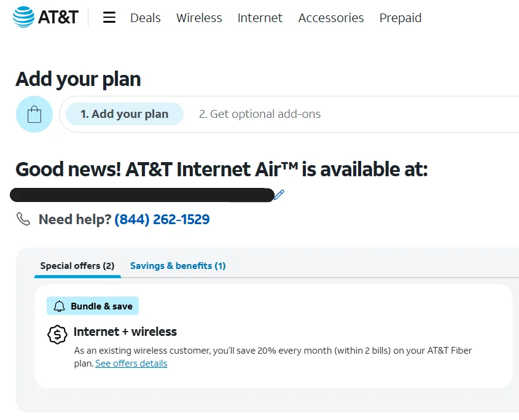Click the Bundle & save badge
The width and height of the screenshot is (519, 420).
tap(93, 306)
